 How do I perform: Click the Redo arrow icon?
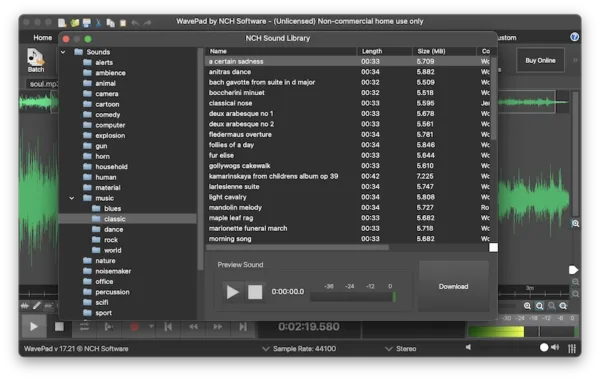click(x=147, y=23)
